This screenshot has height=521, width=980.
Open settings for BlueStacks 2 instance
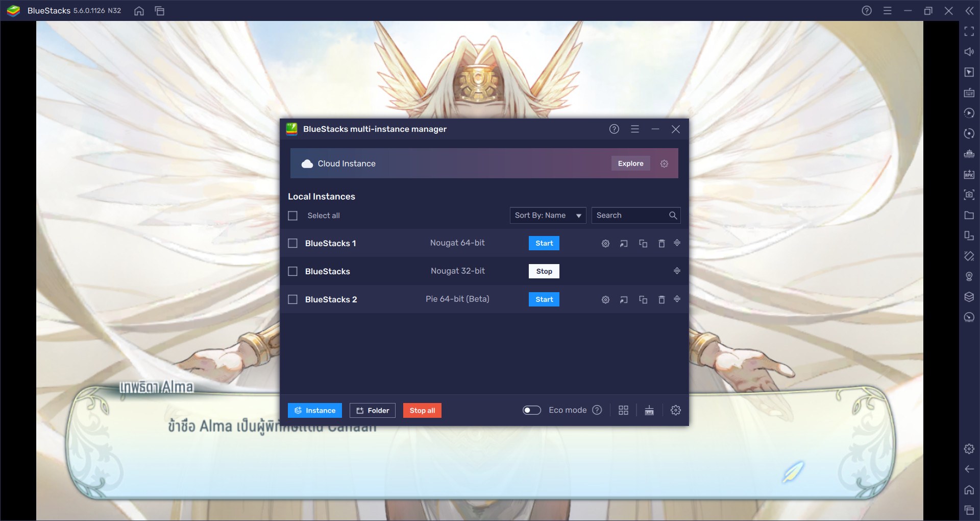[605, 300]
